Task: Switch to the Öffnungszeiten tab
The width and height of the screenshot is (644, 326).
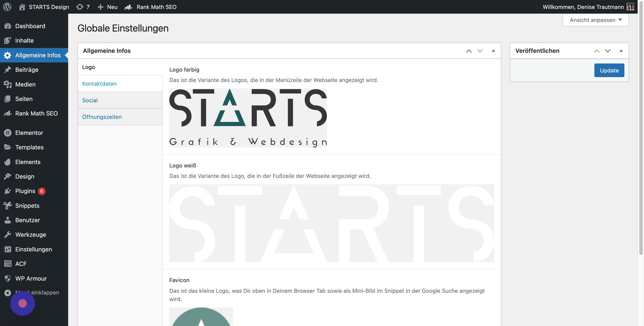Action: 120,117
